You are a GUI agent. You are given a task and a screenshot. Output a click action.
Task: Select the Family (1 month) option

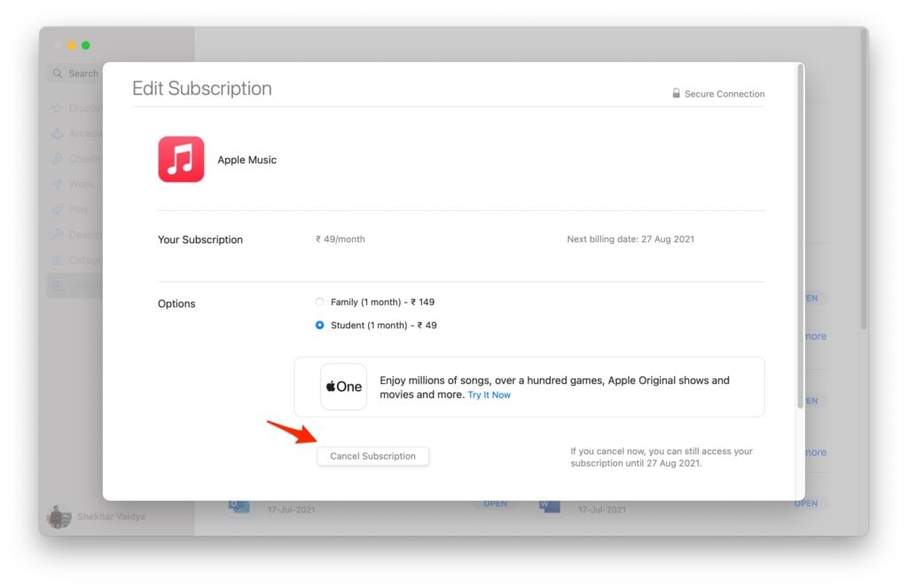(319, 302)
